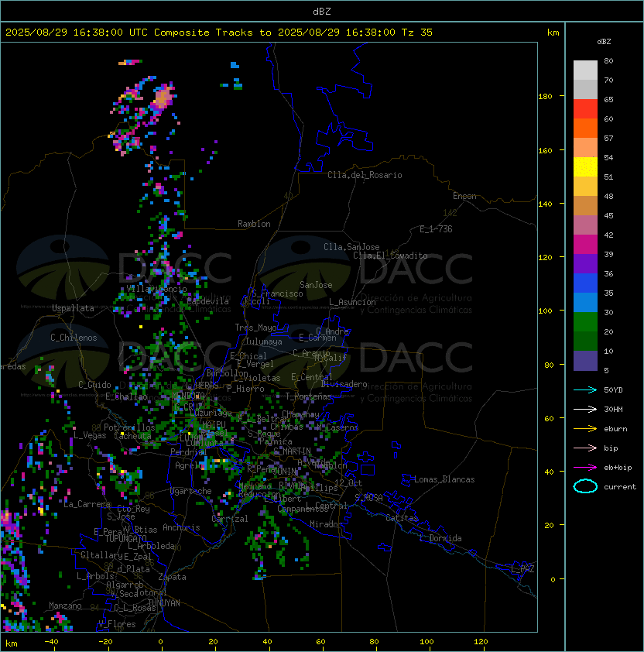Click the 'Tulumaya' map label
This screenshot has height=652, width=644.
pyautogui.click(x=264, y=341)
